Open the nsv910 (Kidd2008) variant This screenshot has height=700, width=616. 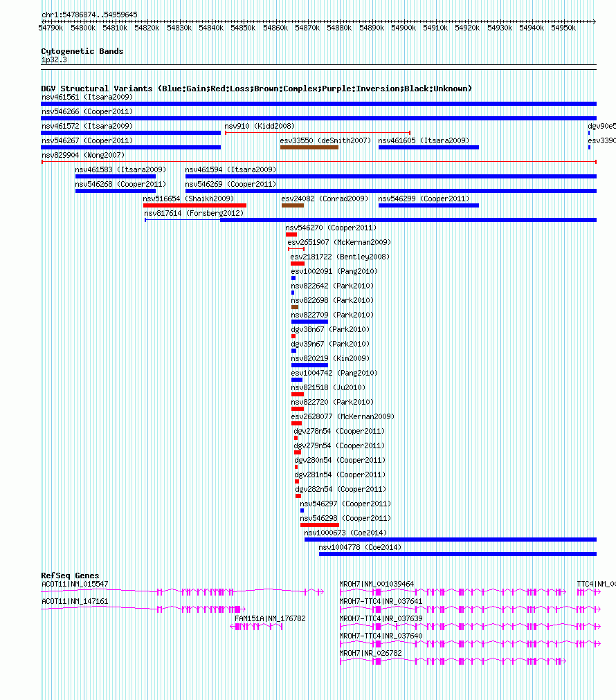(260, 126)
